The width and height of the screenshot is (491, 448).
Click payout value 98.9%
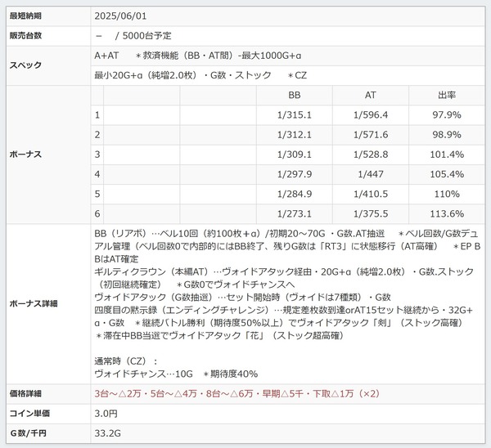pos(447,135)
